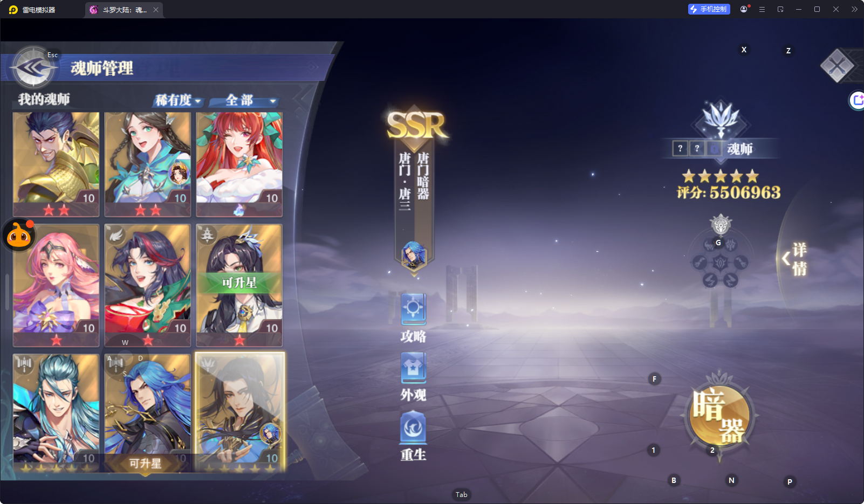Close the 斗罗大陆 tab
The width and height of the screenshot is (864, 504).
click(156, 10)
